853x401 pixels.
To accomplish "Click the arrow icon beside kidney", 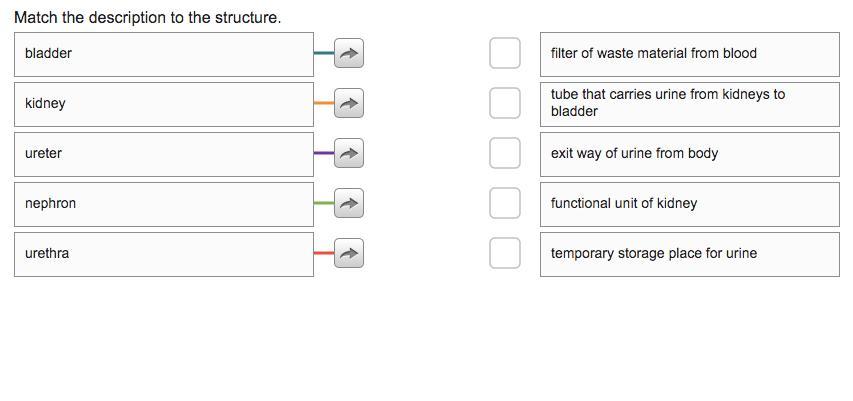I will [x=348, y=104].
